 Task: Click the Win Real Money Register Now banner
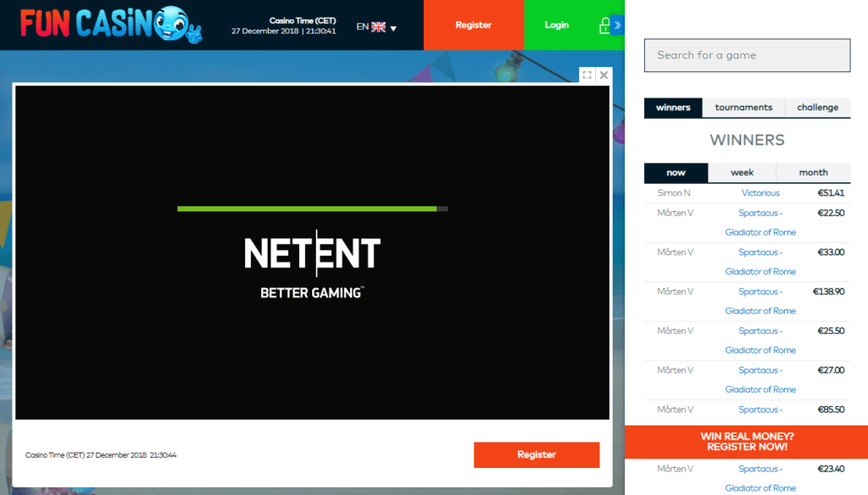pyautogui.click(x=746, y=442)
